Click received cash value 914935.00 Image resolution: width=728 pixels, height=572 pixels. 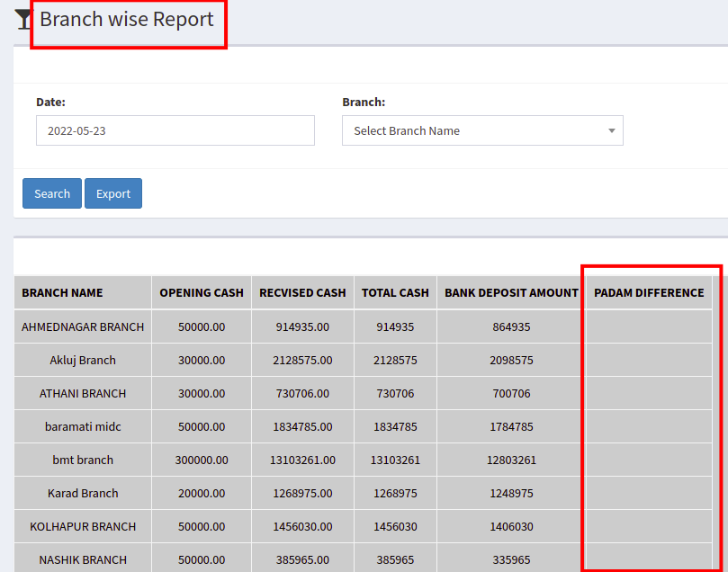(302, 326)
